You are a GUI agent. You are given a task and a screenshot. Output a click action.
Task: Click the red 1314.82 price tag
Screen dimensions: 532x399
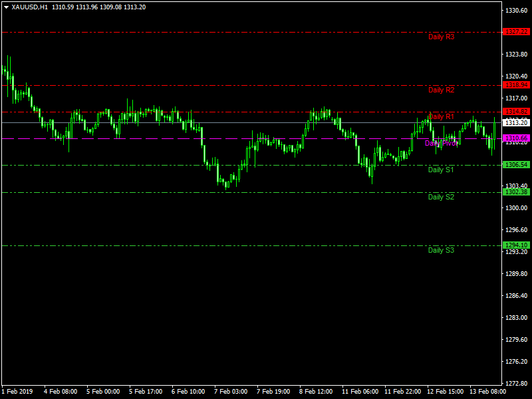click(516, 112)
